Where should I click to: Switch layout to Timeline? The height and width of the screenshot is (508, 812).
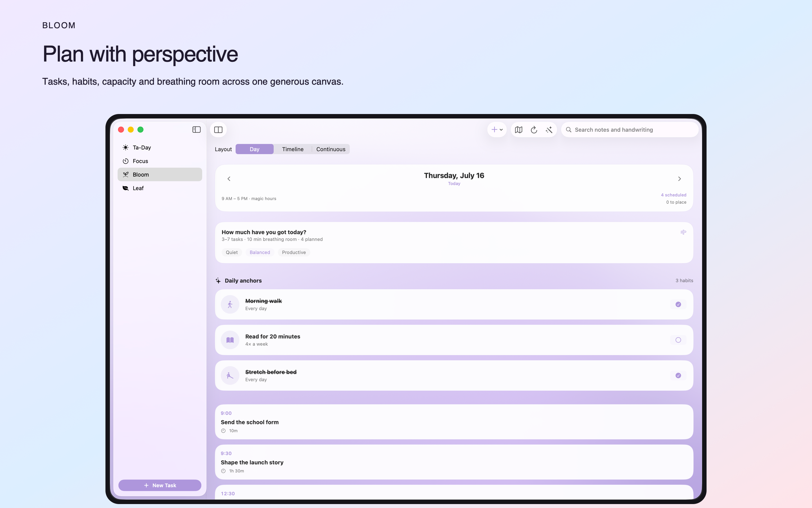pos(293,149)
